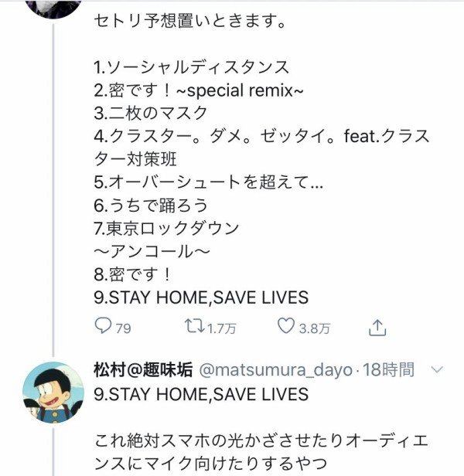
Task: Open the @matsumura_dayo handle link
Action: [275, 370]
